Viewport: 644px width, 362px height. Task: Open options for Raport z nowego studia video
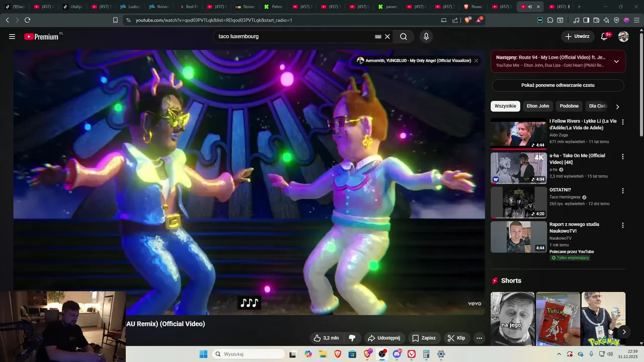623,225
